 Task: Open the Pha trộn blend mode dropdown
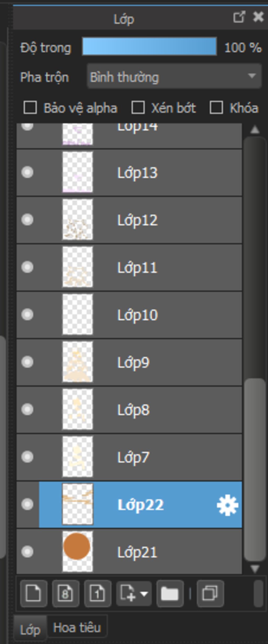click(174, 76)
